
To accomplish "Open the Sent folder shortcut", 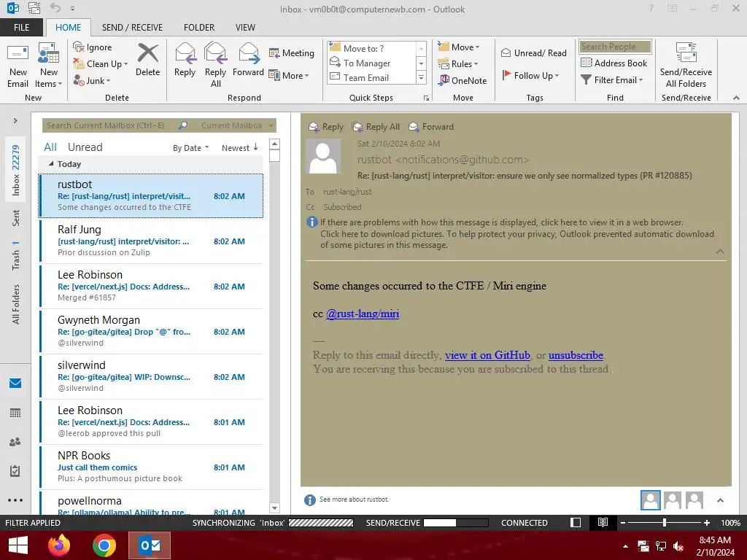I will point(16,217).
